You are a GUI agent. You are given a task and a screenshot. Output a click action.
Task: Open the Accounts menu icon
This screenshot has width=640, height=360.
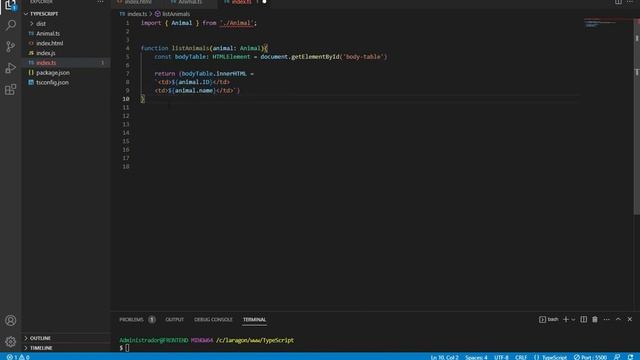11,320
